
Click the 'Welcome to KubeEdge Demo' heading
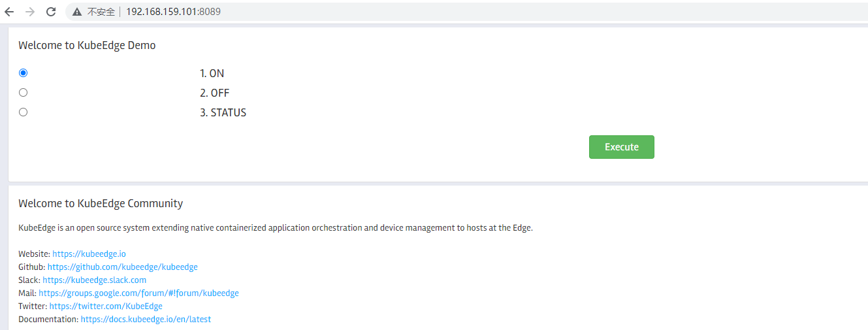[87, 45]
